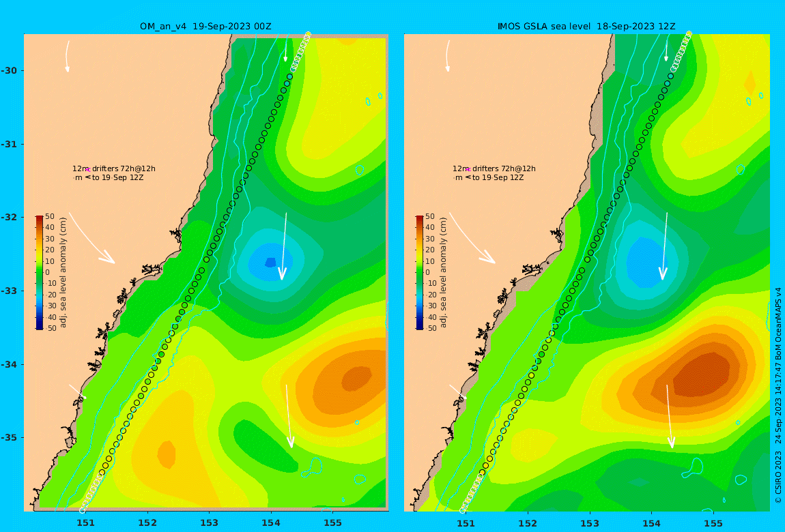The height and width of the screenshot is (532, 785).
Task: Click 'to 19 Sep 12Z' in left map
Action: click(117, 177)
